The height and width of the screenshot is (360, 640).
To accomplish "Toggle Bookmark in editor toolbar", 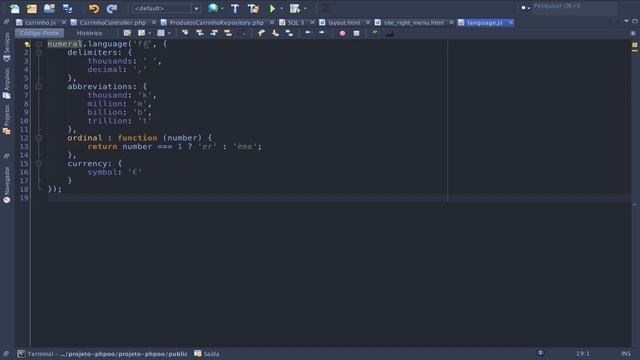I will point(289,33).
